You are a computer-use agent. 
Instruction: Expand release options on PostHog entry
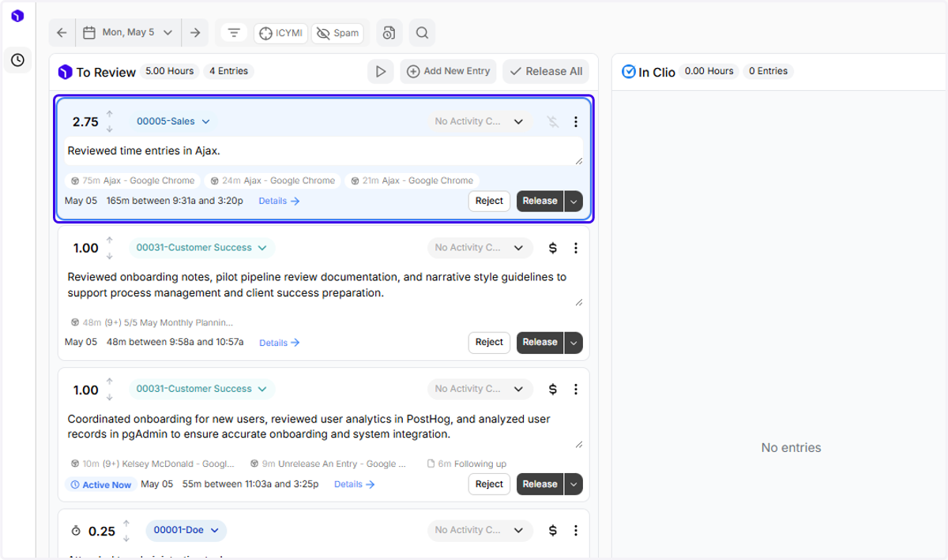pyautogui.click(x=574, y=483)
